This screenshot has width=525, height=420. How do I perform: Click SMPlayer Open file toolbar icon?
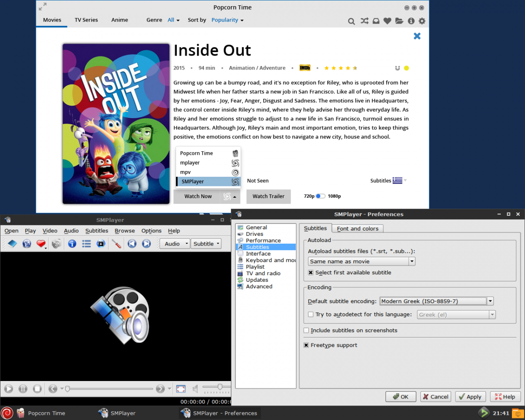(12, 244)
